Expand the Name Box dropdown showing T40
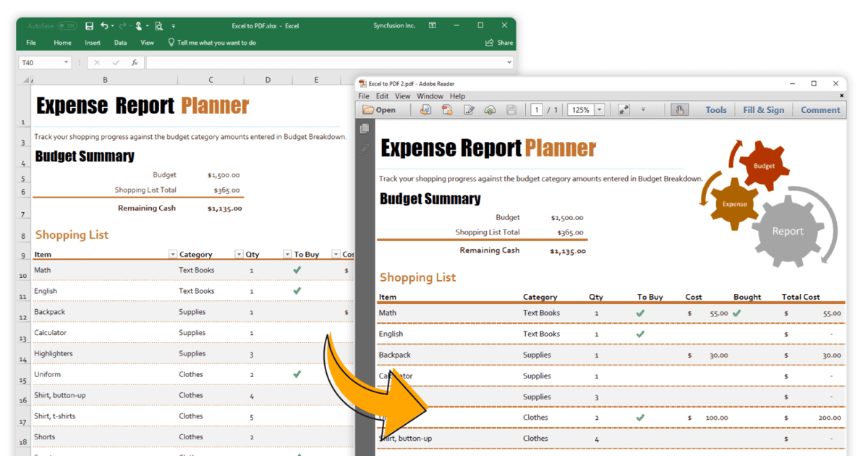 [67, 63]
